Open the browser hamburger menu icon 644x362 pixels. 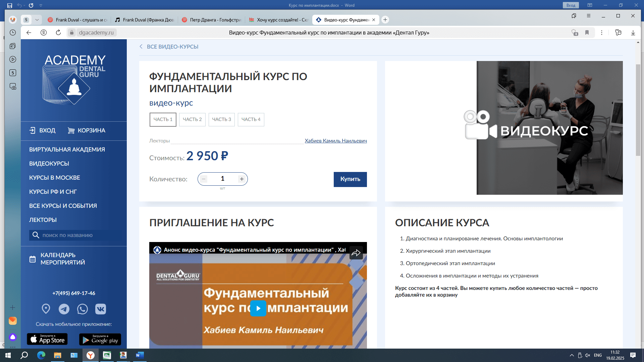click(x=589, y=16)
